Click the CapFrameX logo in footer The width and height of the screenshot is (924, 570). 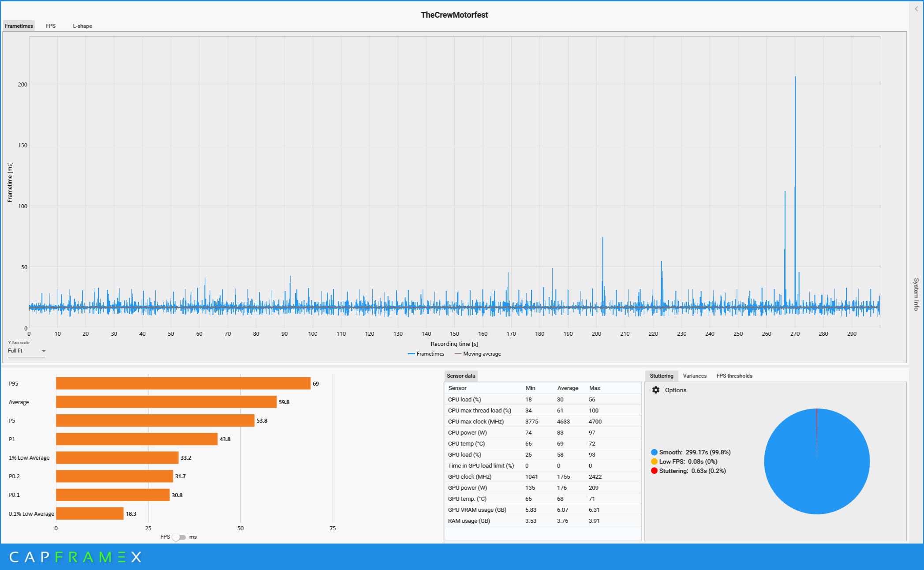pos(75,557)
